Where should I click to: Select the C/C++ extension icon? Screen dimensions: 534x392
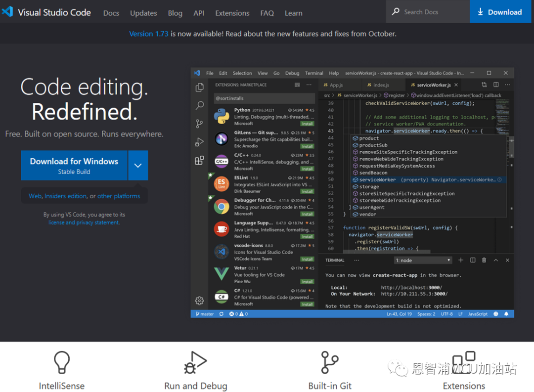click(x=222, y=162)
